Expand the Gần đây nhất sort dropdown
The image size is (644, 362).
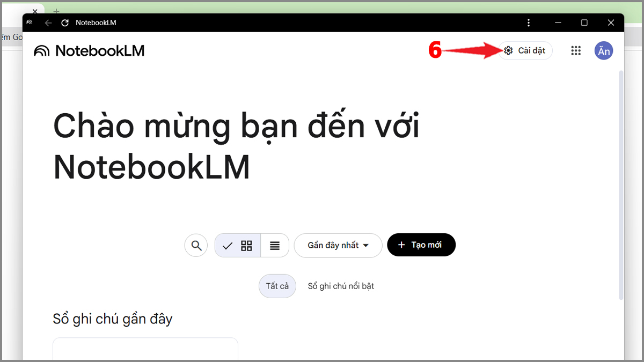tap(338, 245)
